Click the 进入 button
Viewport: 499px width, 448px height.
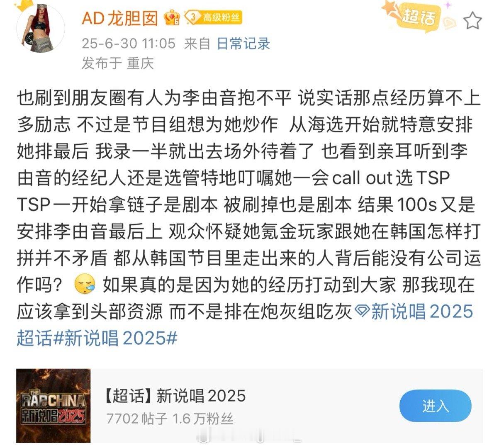click(436, 406)
